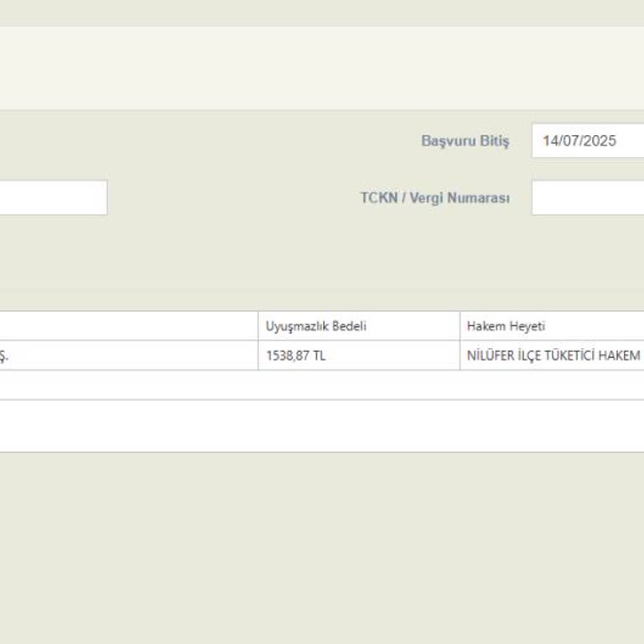Click the empty input left of TCKN label
644x644 pixels.
point(54,198)
